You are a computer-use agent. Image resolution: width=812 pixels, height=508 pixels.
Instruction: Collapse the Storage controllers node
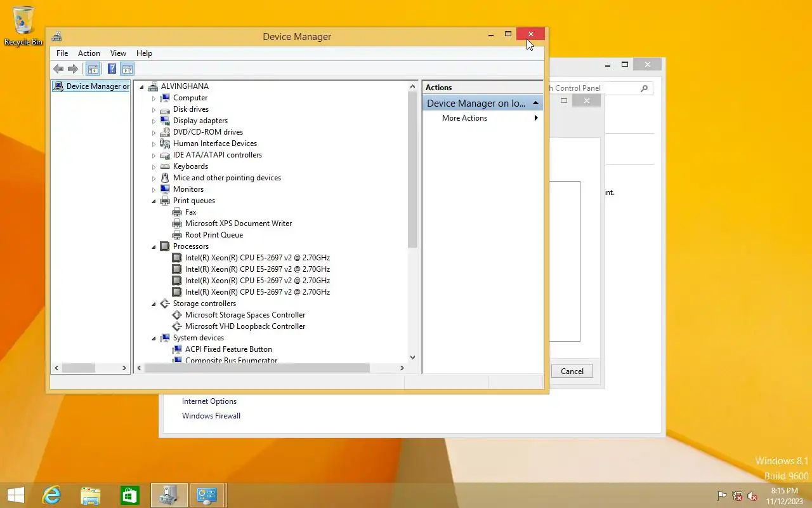pyautogui.click(x=154, y=304)
